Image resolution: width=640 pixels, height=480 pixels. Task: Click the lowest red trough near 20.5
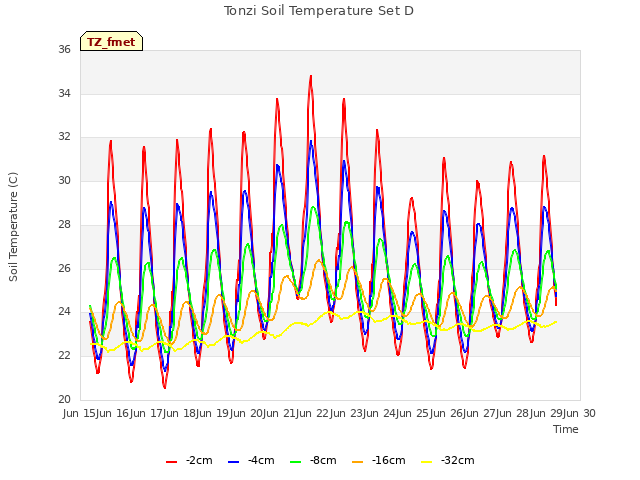(x=164, y=387)
